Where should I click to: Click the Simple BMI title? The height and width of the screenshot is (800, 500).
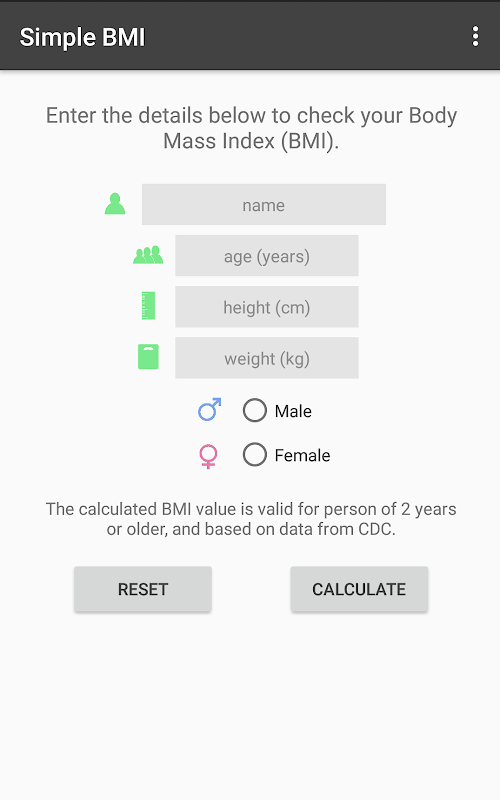tap(82, 37)
